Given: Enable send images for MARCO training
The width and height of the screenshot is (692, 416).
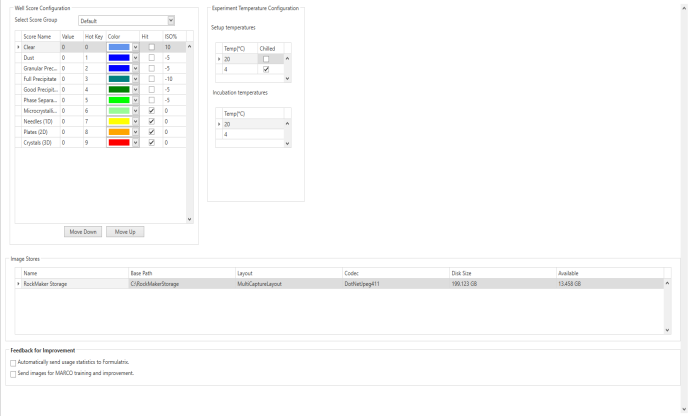Looking at the screenshot, I should point(14,373).
